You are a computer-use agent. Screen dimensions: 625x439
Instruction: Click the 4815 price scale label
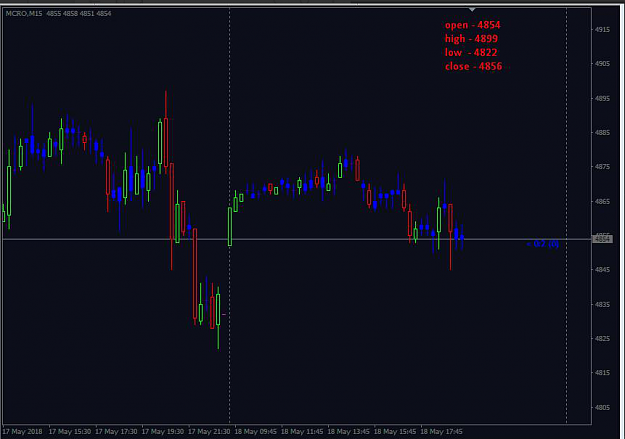602,373
